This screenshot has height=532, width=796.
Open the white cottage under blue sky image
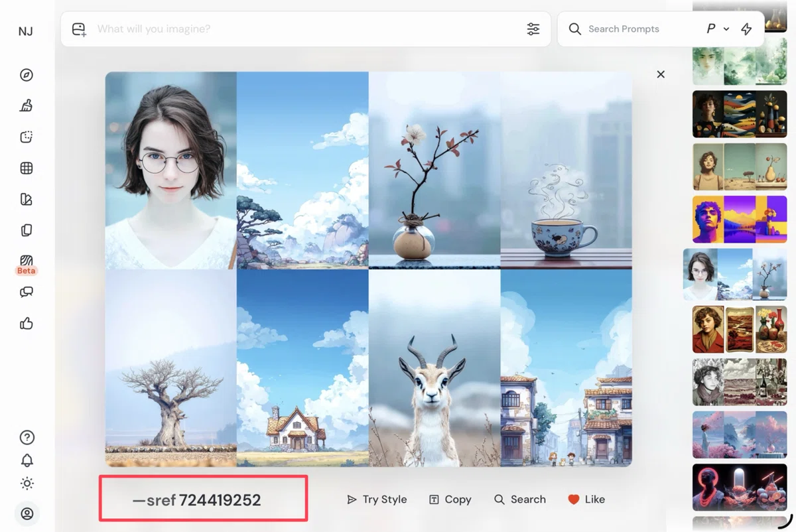(x=302, y=367)
